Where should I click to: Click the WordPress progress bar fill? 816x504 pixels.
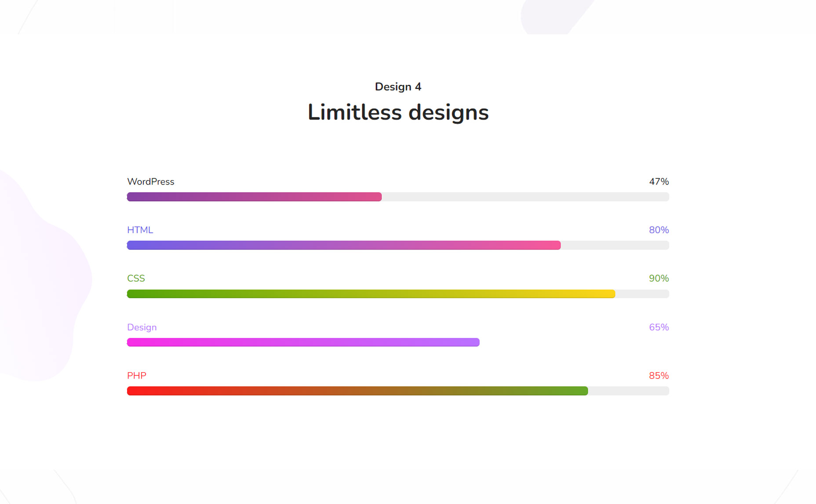(x=254, y=197)
